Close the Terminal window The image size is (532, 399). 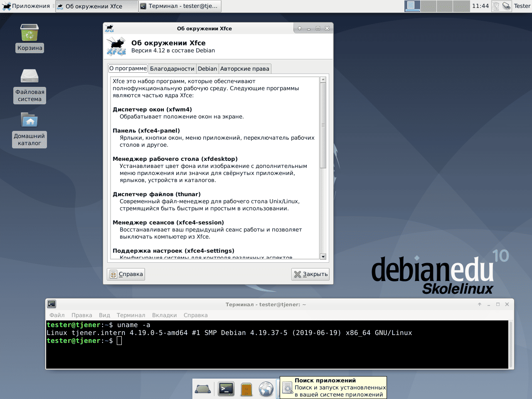coord(507,304)
